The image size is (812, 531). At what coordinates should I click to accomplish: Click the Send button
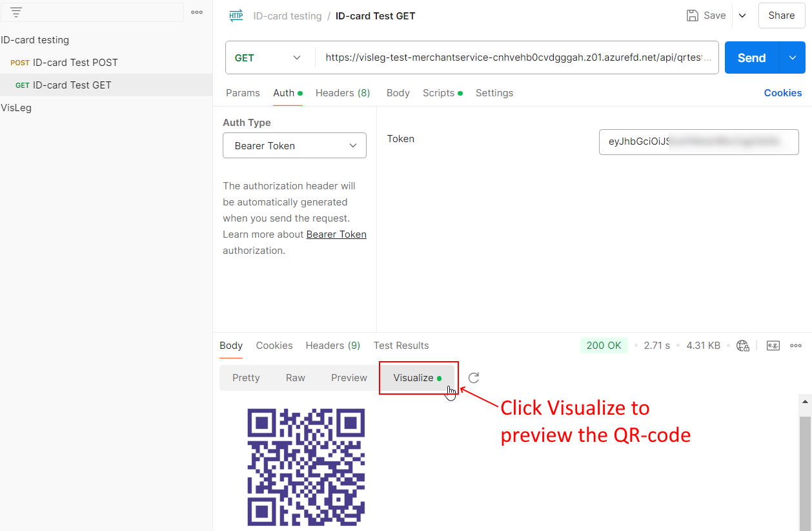click(752, 57)
